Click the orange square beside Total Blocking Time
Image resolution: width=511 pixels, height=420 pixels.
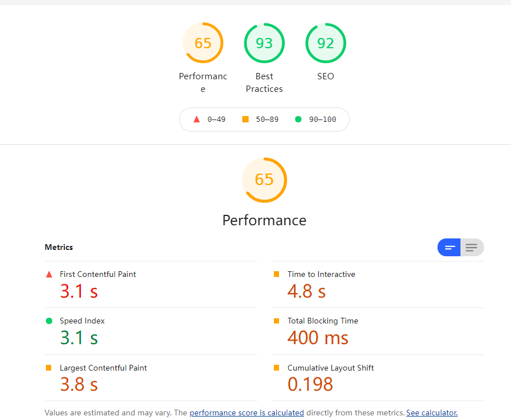click(x=277, y=321)
